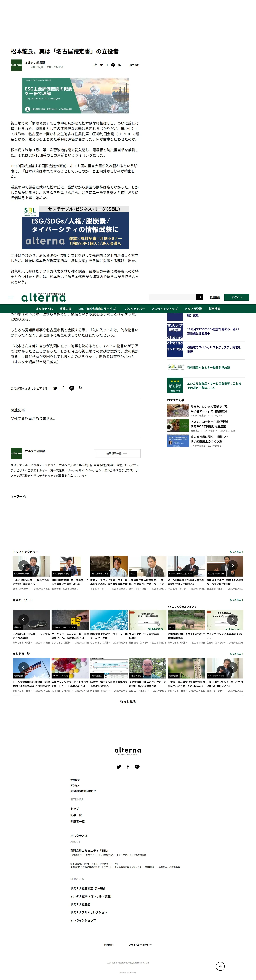Click the 執筆記事一覧 button

117,454
